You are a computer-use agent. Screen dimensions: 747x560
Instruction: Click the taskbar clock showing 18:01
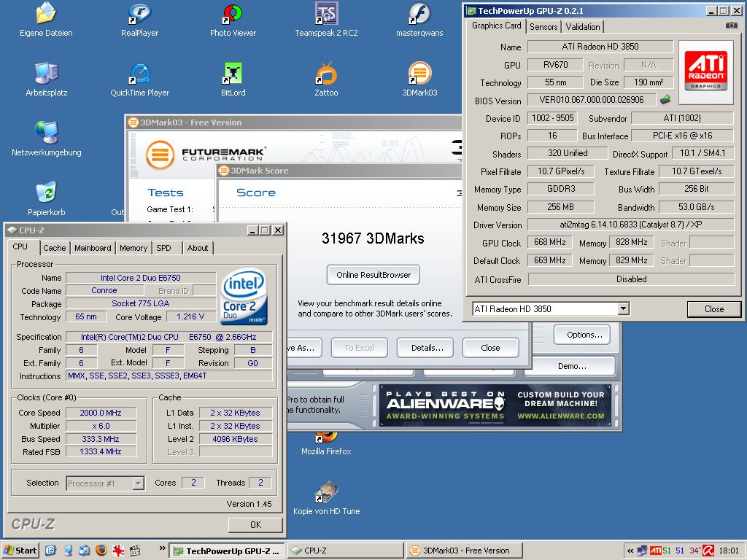[x=729, y=551]
